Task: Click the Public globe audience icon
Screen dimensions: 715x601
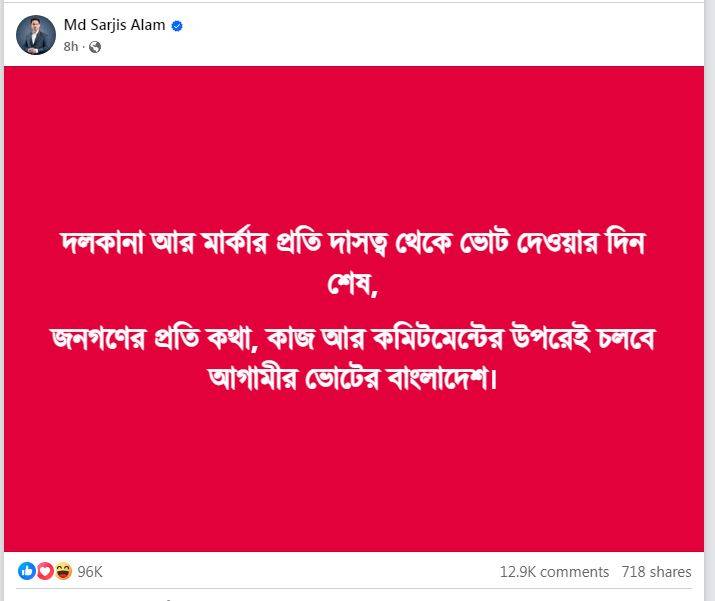Action: [x=95, y=46]
